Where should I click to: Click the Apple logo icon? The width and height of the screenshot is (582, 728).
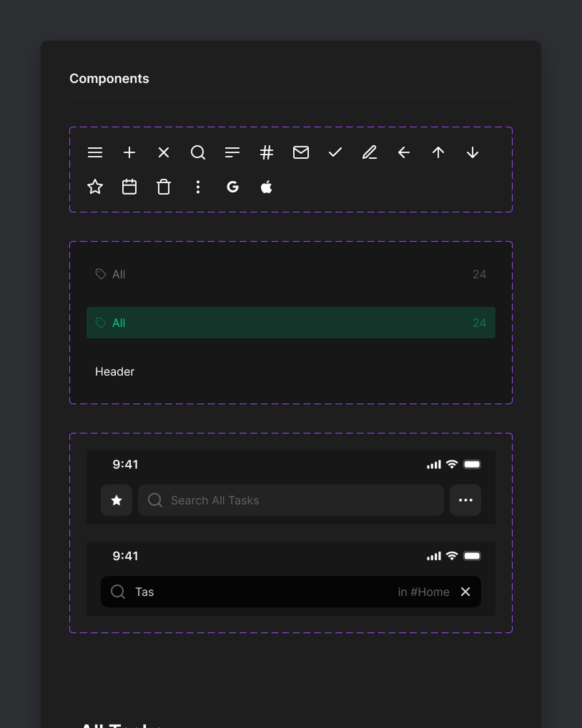coord(266,187)
